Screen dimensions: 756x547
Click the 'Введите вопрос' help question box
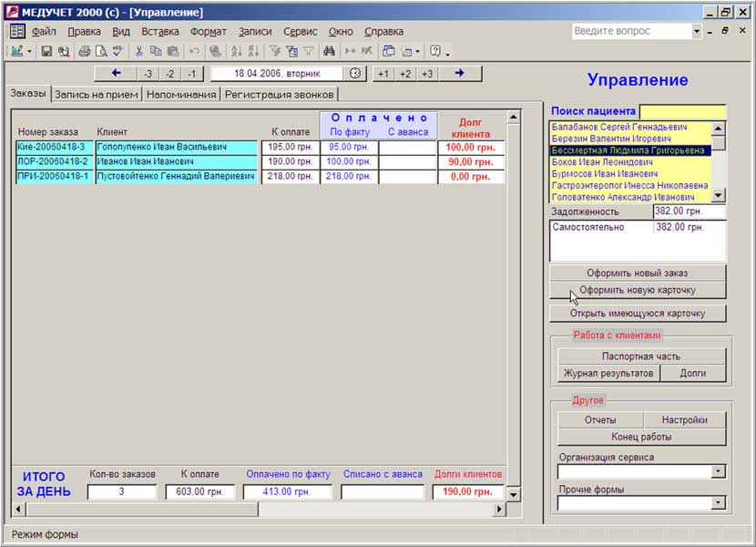[x=631, y=31]
